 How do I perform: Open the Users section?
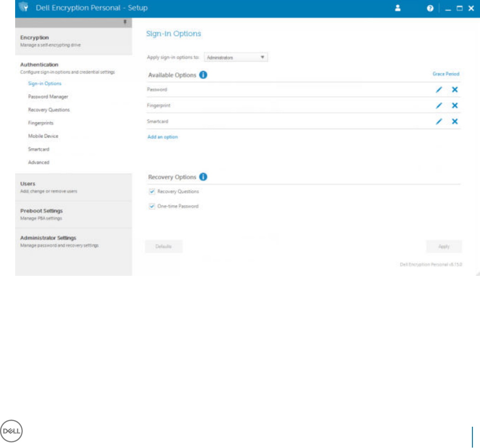(x=73, y=187)
